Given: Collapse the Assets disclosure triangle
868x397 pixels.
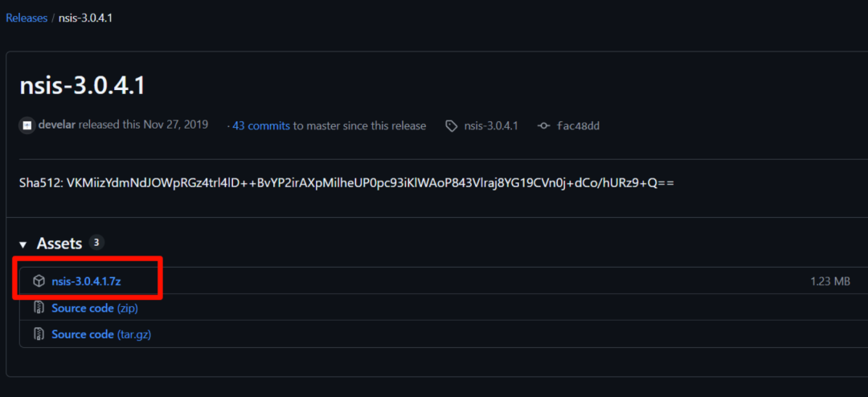Looking at the screenshot, I should (23, 244).
